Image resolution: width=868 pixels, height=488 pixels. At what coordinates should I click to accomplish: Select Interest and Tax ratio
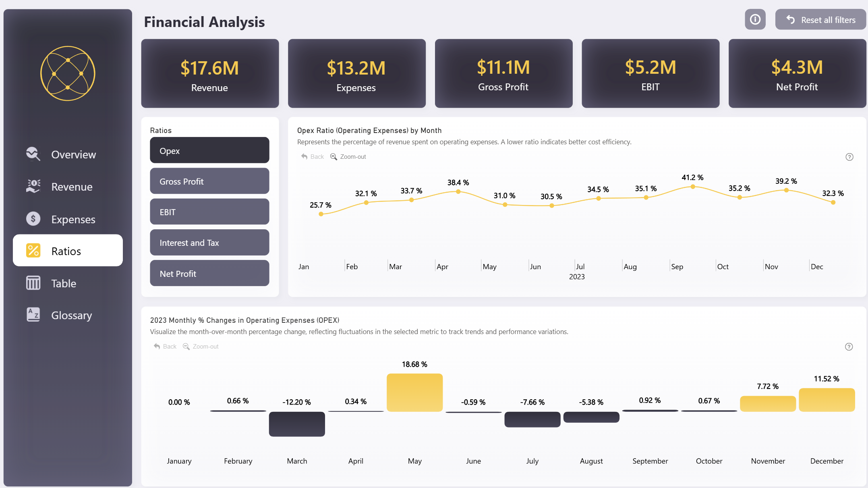click(209, 243)
